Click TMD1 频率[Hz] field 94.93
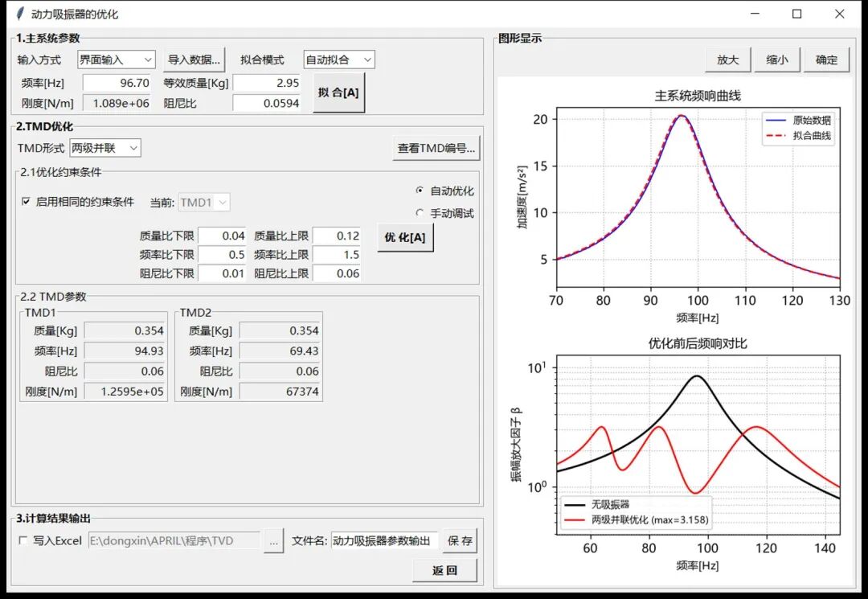Screen dimensions: 868x599 (x=125, y=351)
